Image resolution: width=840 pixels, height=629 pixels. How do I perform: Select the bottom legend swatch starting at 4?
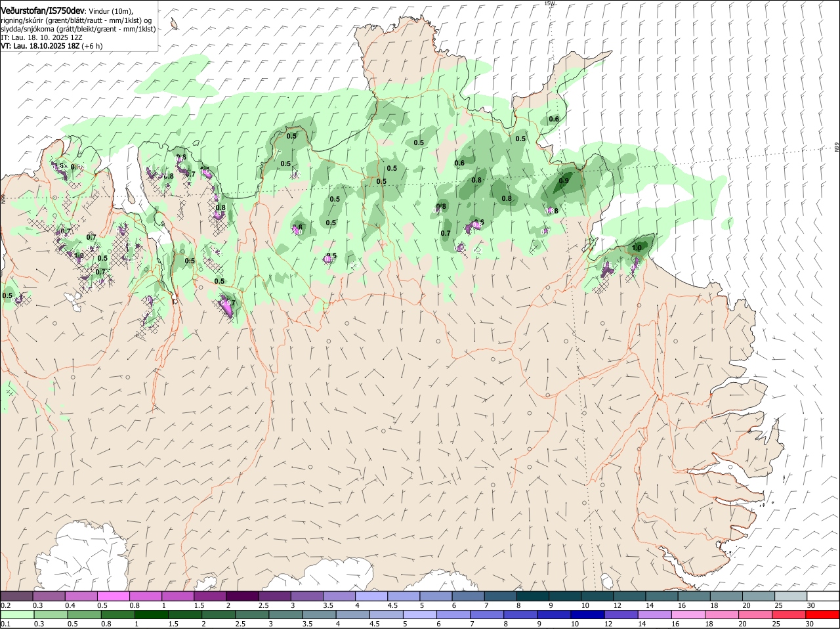pyautogui.click(x=352, y=615)
